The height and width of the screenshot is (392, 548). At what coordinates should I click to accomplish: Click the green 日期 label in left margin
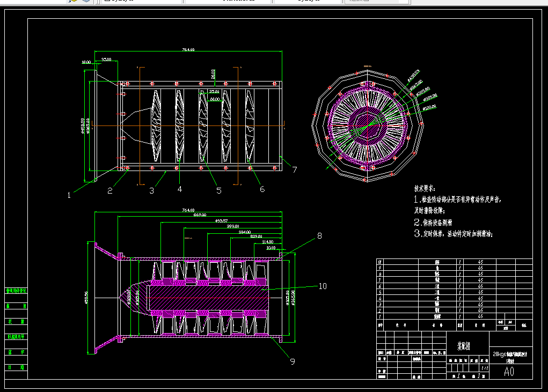click(x=16, y=367)
